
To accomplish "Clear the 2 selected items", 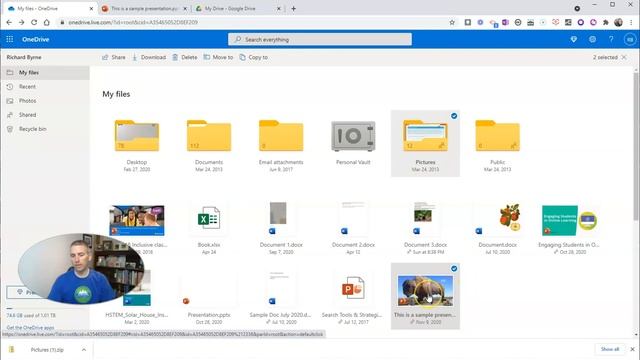I will point(624,57).
